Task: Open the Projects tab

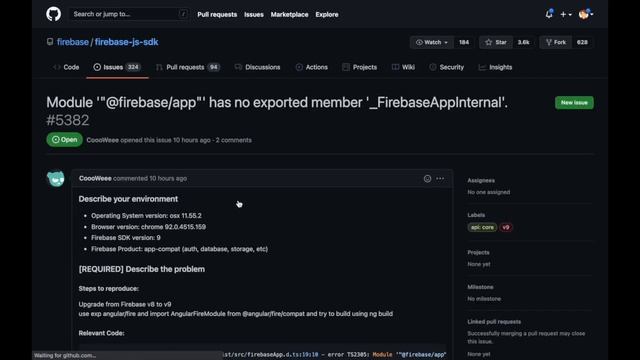Action: [x=360, y=67]
